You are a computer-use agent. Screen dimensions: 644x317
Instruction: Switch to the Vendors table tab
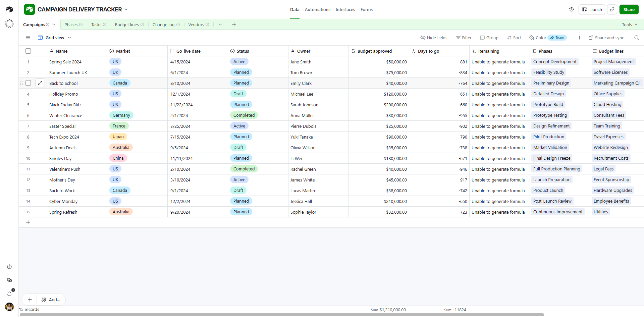[196, 24]
